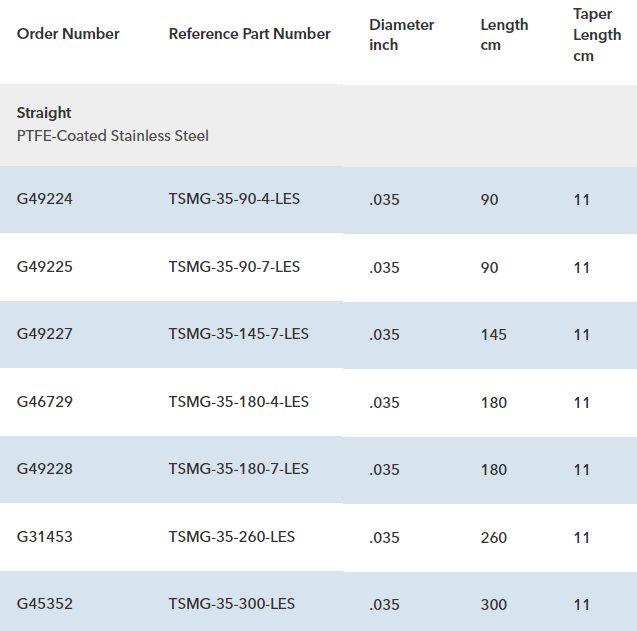The height and width of the screenshot is (631, 637).
Task: Select part number TSMG-35-145-7-LES
Action: tap(238, 334)
